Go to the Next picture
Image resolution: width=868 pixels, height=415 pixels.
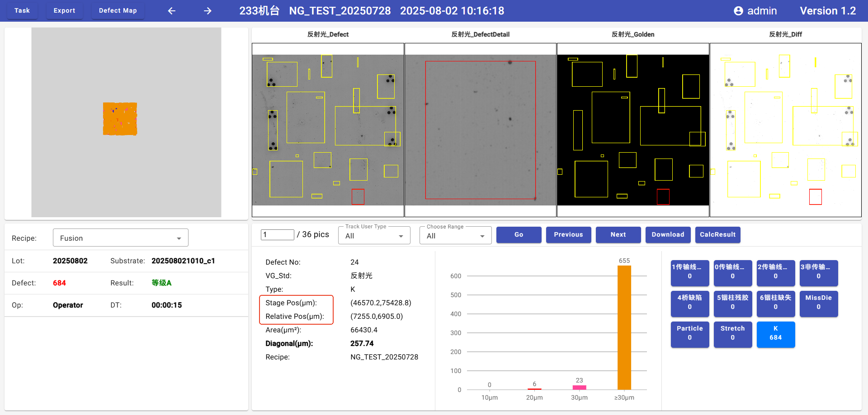[618, 235]
